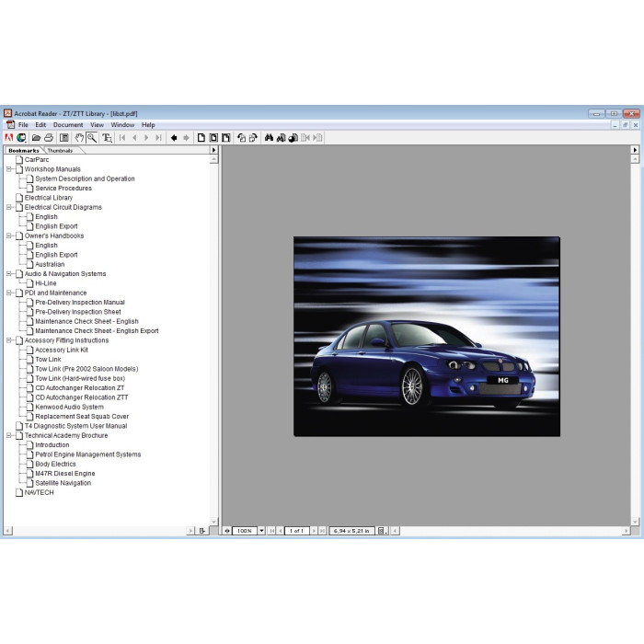644x644 pixels.
Task: Click Search Results toolbar icon
Action: (293, 138)
